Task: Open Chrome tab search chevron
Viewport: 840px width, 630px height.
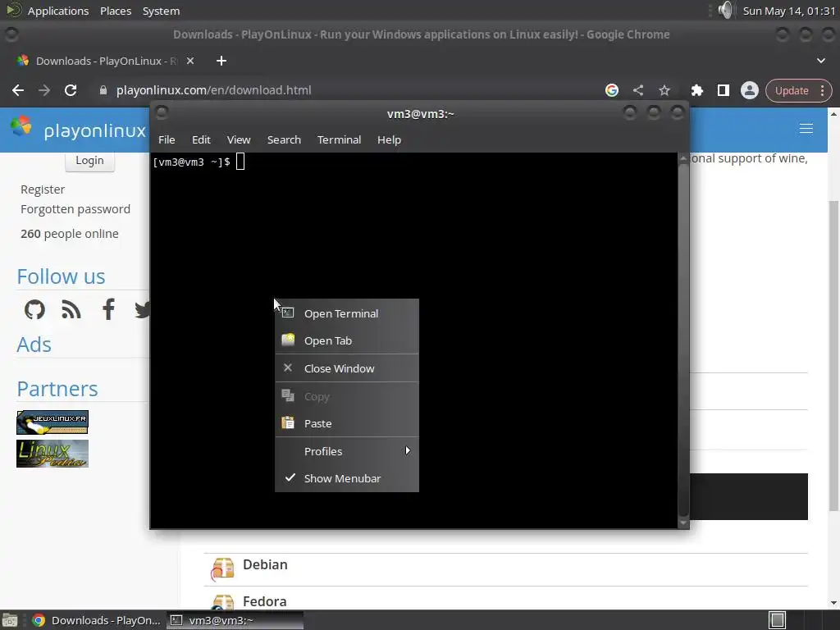Action: point(820,61)
